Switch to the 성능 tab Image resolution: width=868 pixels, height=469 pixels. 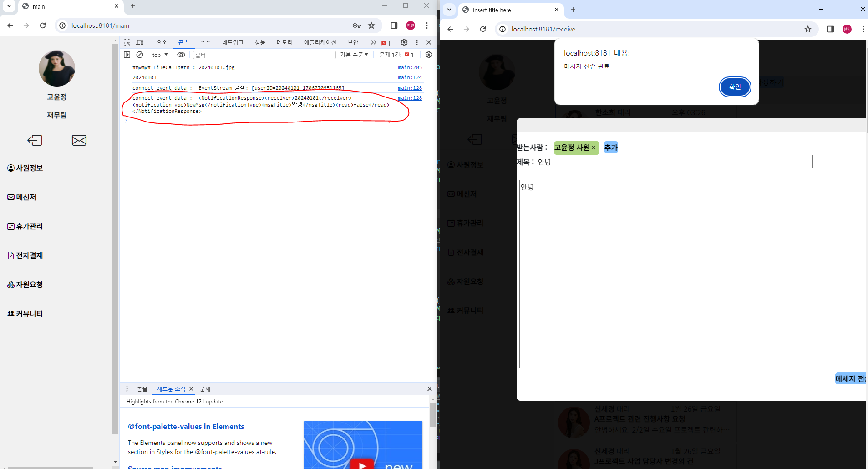coord(260,42)
